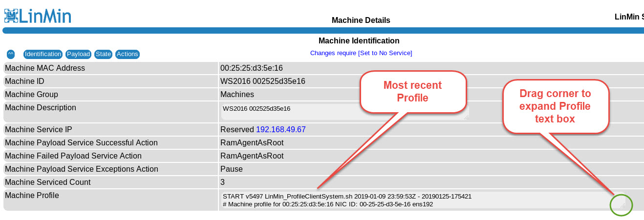644x220 pixels.
Task: Click the Failed Payload Service Action value
Action: click(x=252, y=156)
